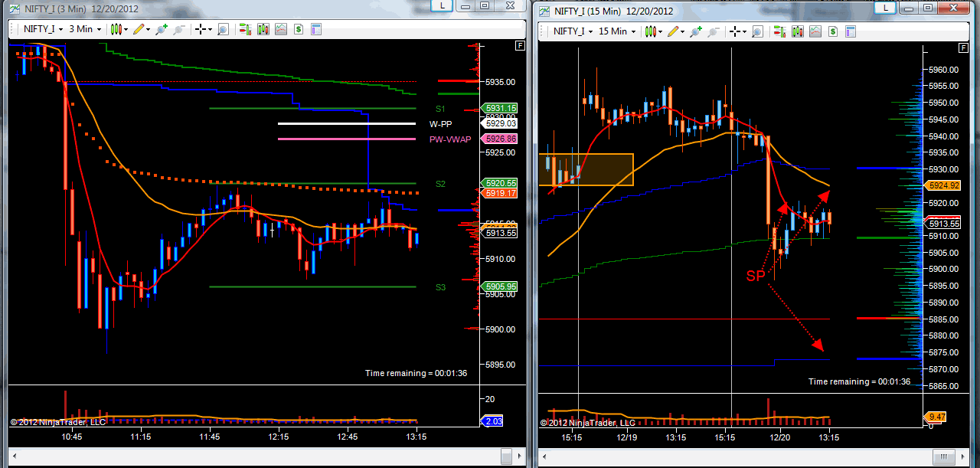The height and width of the screenshot is (468, 980).
Task: Select drawing pencil tool in 3 Min window
Action: tap(139, 29)
